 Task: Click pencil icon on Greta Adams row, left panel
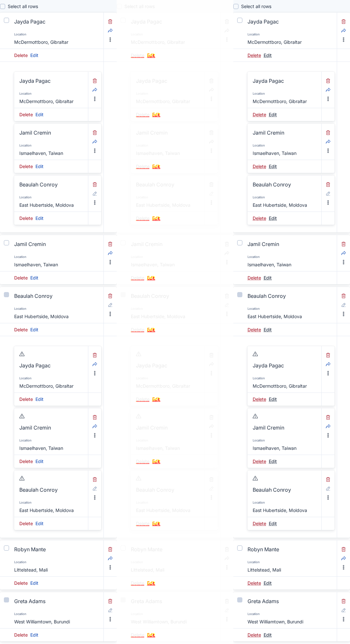tap(110, 610)
